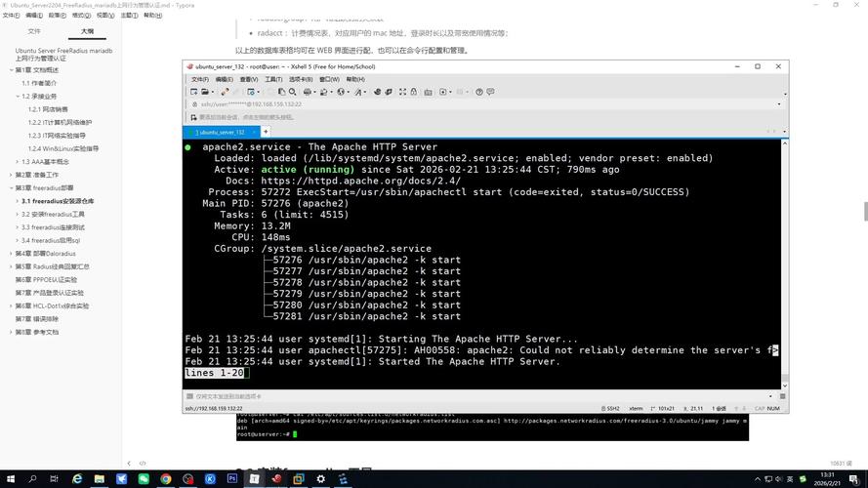Open the Windows Start menu

pos(11,478)
